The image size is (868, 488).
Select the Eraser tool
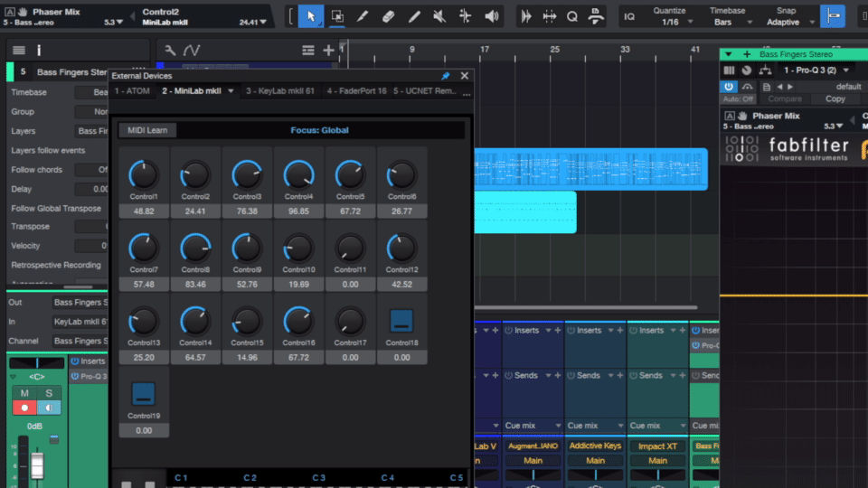[388, 16]
